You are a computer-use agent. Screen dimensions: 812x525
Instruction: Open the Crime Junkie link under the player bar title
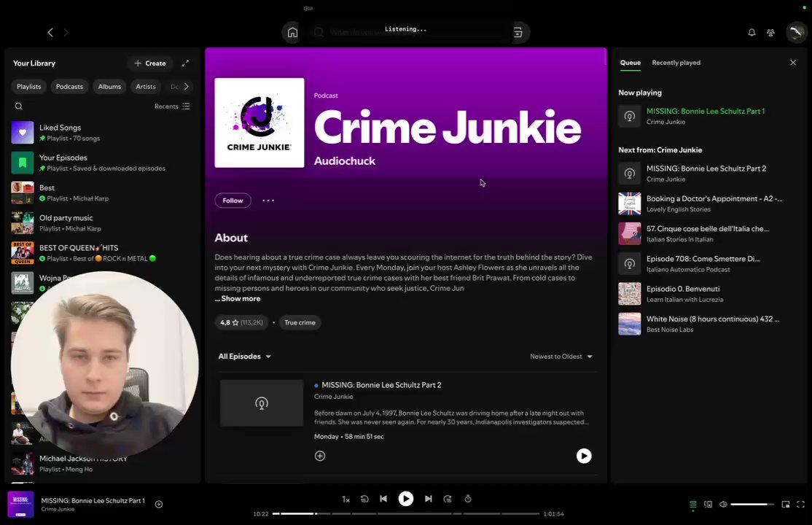pos(58,509)
